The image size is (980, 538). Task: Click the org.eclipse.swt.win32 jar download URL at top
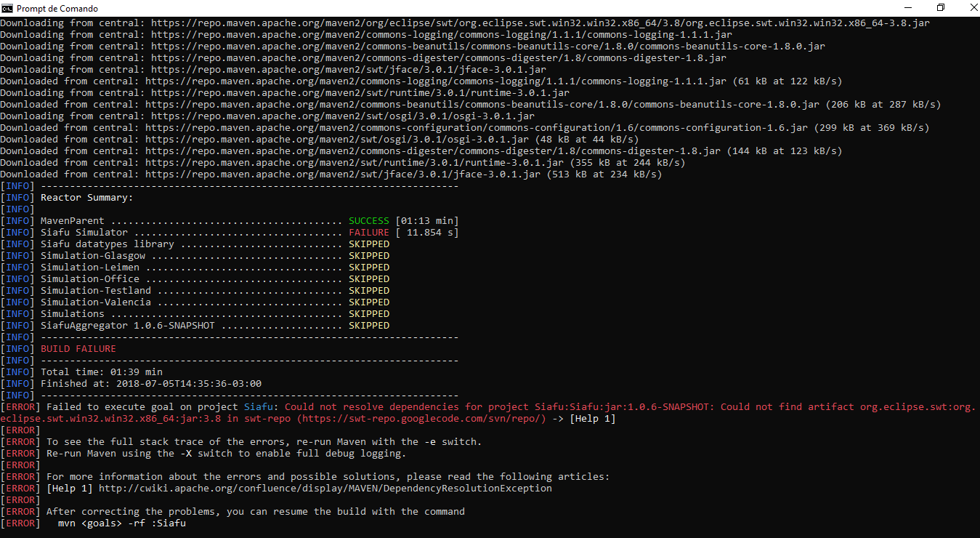pyautogui.click(x=540, y=23)
